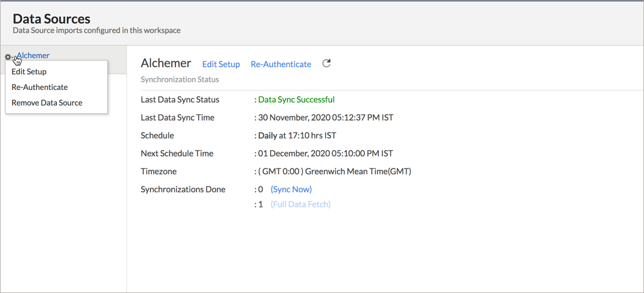This screenshot has width=644, height=293.
Task: Click the Next Schedule Time label
Action: coord(177,154)
